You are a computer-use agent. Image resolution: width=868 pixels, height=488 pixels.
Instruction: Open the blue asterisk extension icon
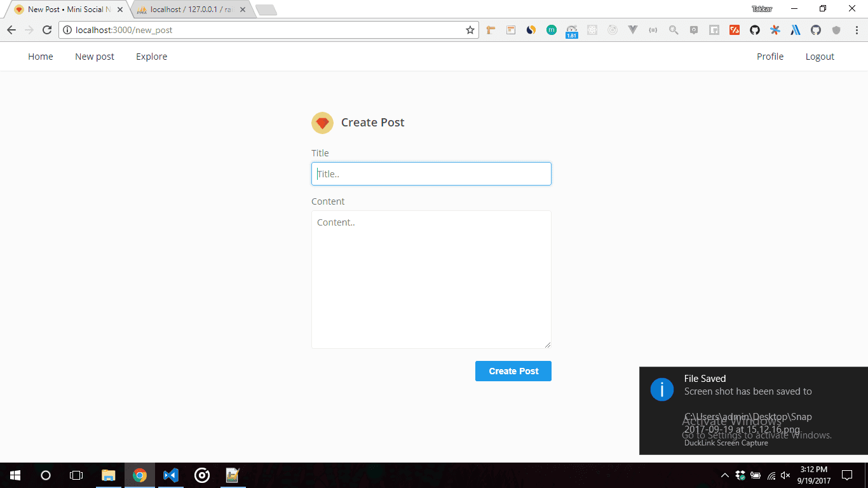(775, 30)
